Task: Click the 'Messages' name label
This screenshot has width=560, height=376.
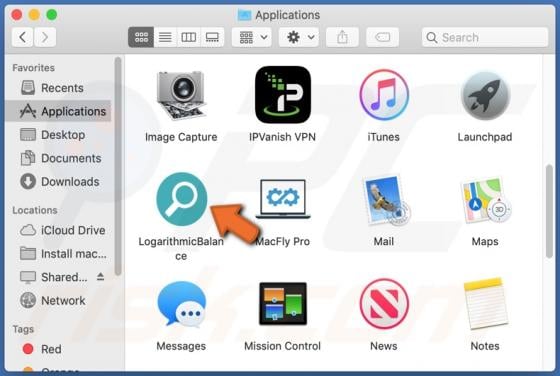Action: pyautogui.click(x=181, y=346)
